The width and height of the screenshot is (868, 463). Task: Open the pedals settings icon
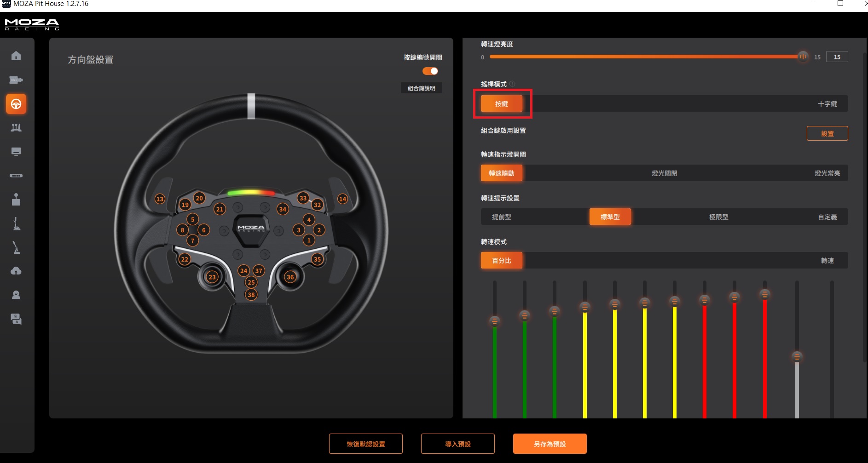click(x=16, y=128)
